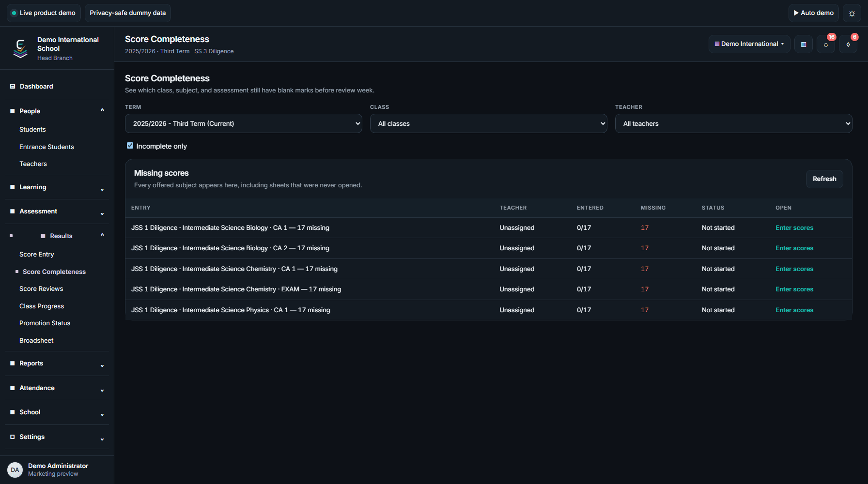Click the Dashboard icon in sidebar
Screen dimensions: 868x484
[13, 87]
